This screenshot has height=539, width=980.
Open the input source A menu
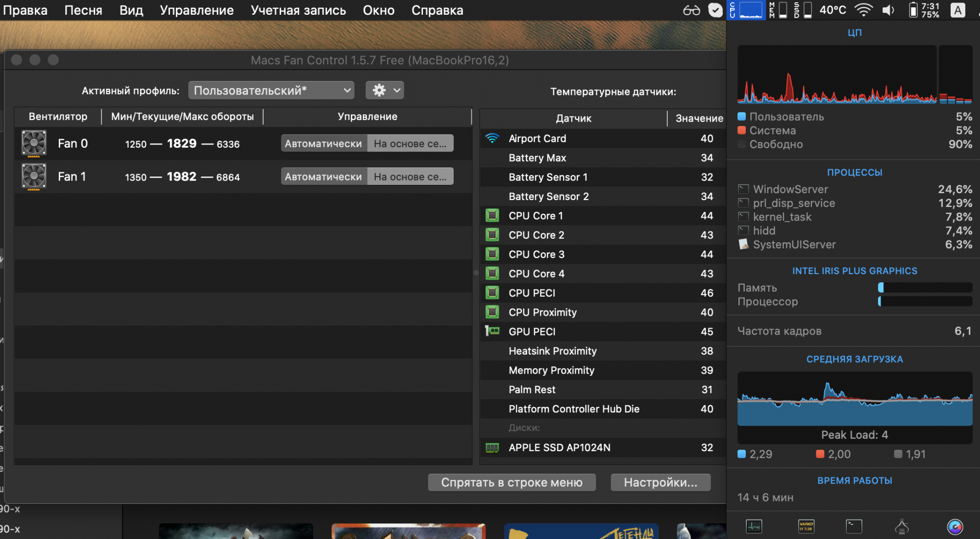tap(957, 10)
